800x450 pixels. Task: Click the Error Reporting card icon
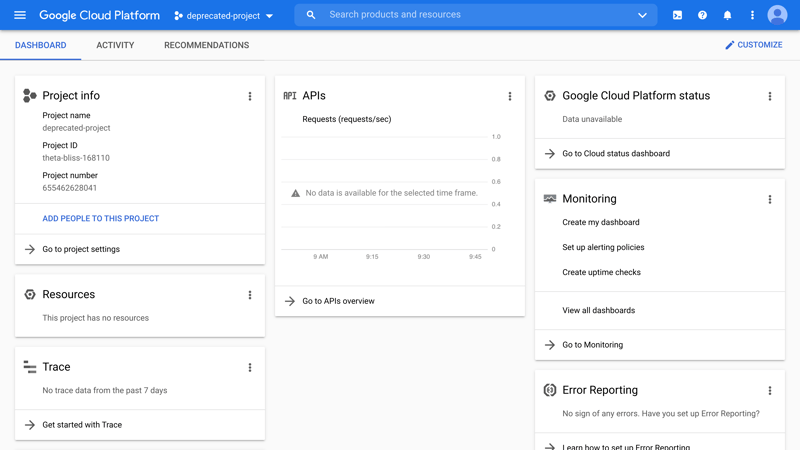click(549, 390)
